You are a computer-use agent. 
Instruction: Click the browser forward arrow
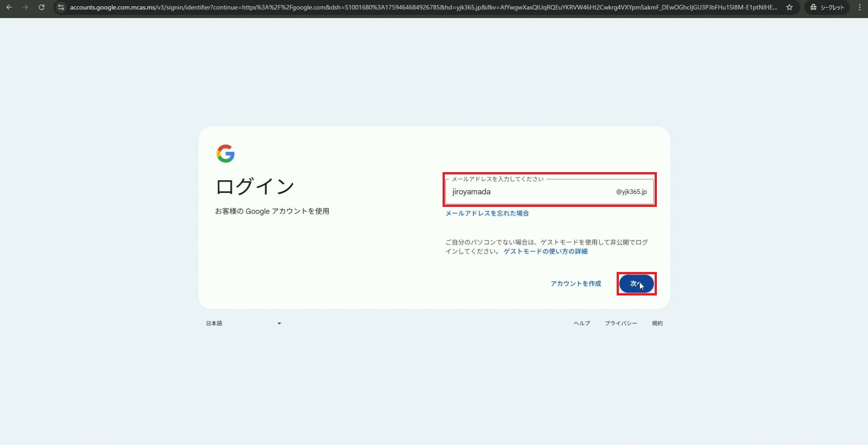click(25, 7)
